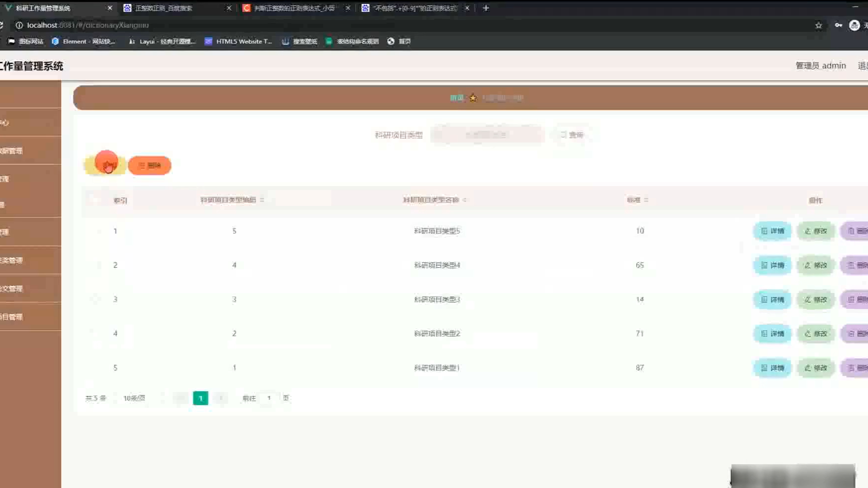Viewport: 868px width, 488px height.
Task: Click the value 65 in the table
Action: pyautogui.click(x=640, y=265)
